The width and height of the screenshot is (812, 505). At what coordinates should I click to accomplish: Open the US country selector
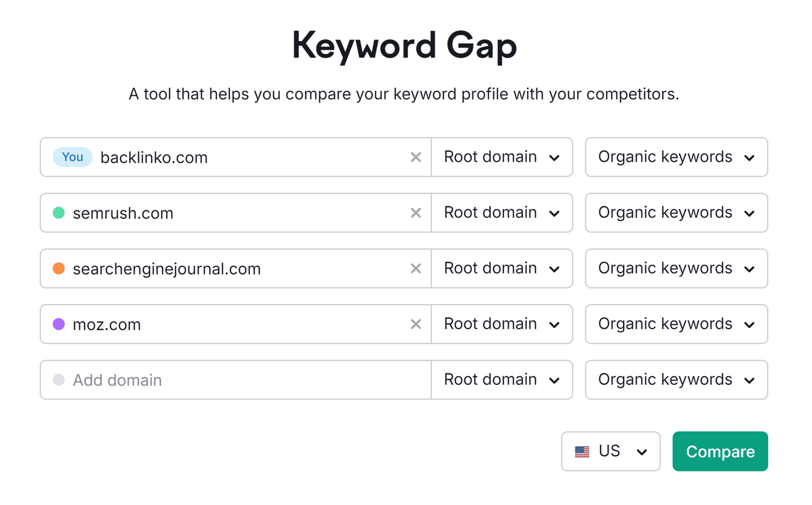[611, 451]
